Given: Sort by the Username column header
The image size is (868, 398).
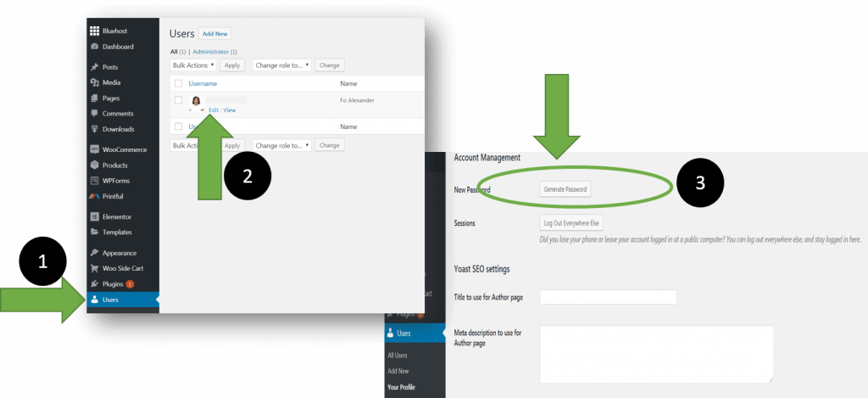Looking at the screenshot, I should [203, 84].
